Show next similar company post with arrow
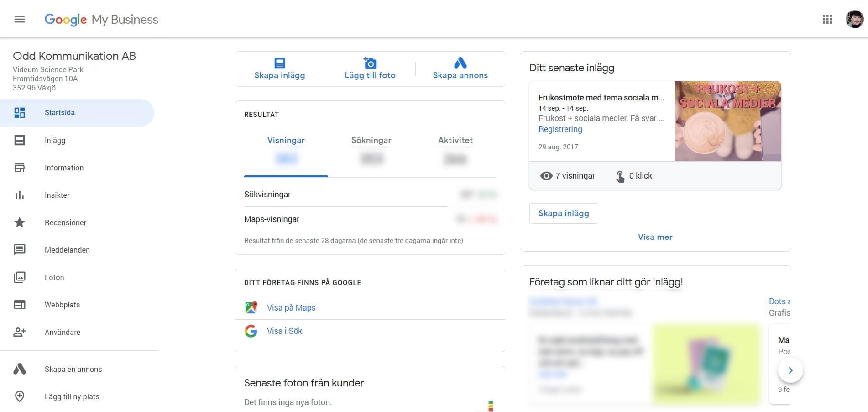868x412 pixels. pos(790,370)
